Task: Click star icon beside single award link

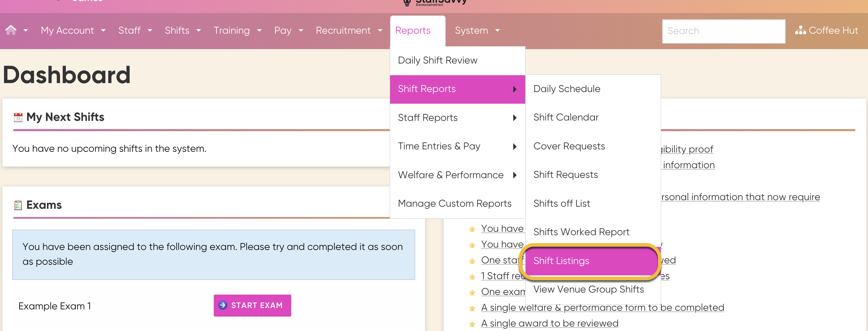Action: (472, 324)
